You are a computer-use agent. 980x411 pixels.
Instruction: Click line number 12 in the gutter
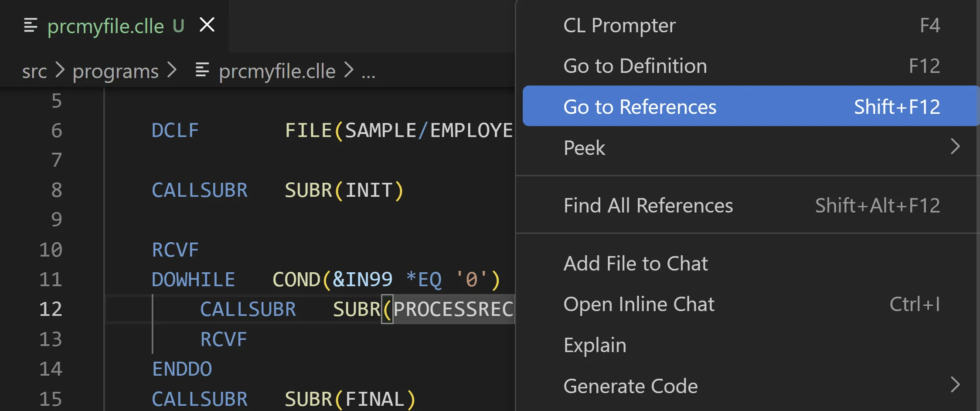(51, 309)
